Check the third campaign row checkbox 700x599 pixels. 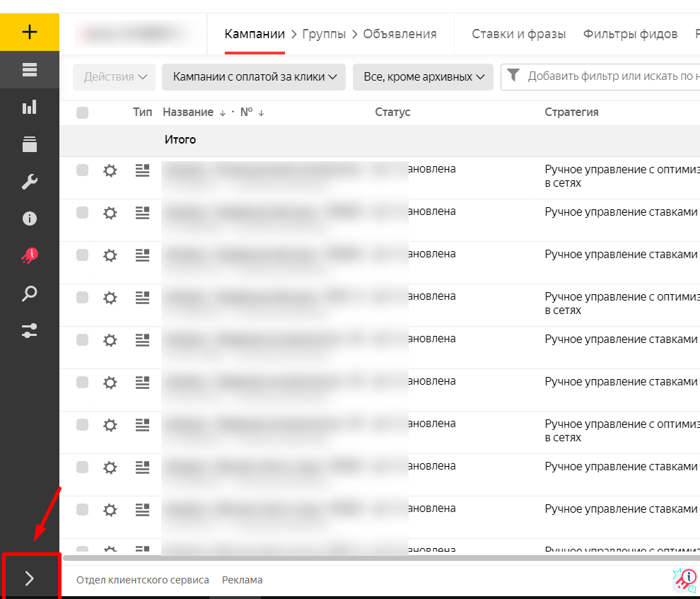pos(82,255)
